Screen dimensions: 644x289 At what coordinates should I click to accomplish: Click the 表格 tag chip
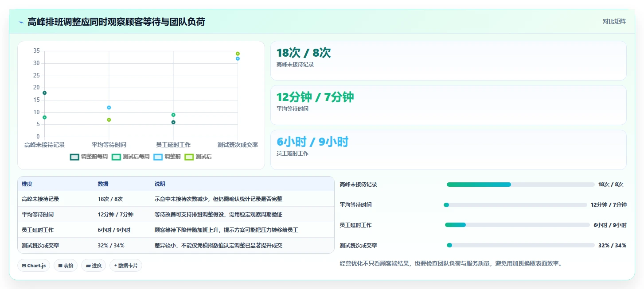pos(66,266)
